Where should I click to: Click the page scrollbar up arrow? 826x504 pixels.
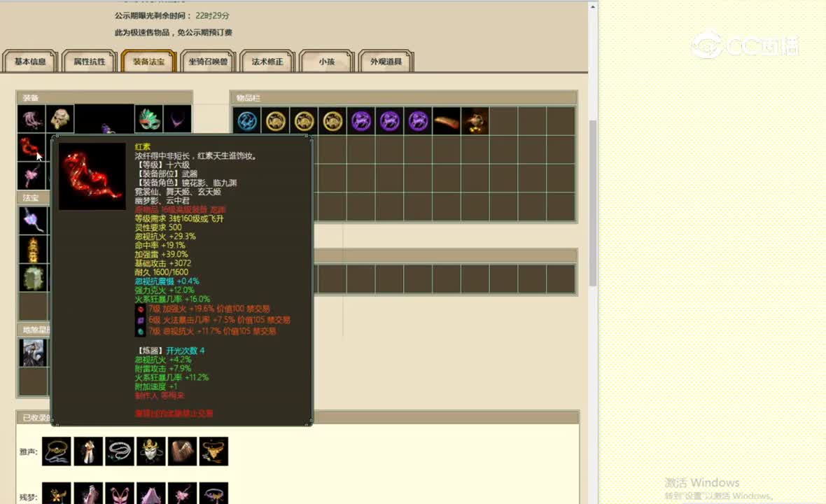pos(593,7)
